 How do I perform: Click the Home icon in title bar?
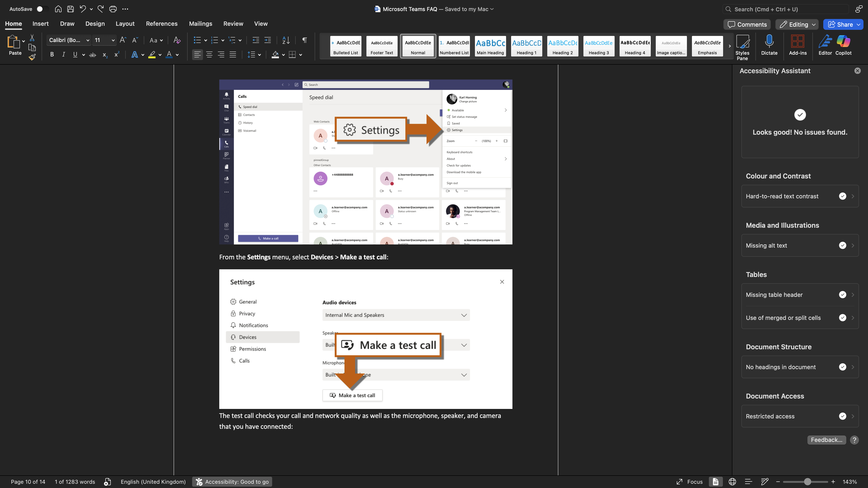pyautogui.click(x=58, y=9)
